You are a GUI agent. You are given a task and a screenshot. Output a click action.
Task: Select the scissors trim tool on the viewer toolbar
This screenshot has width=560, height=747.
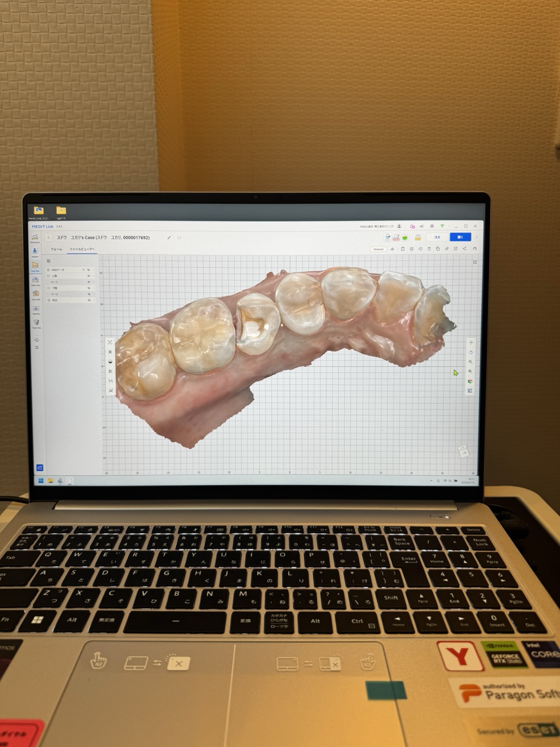(x=110, y=371)
